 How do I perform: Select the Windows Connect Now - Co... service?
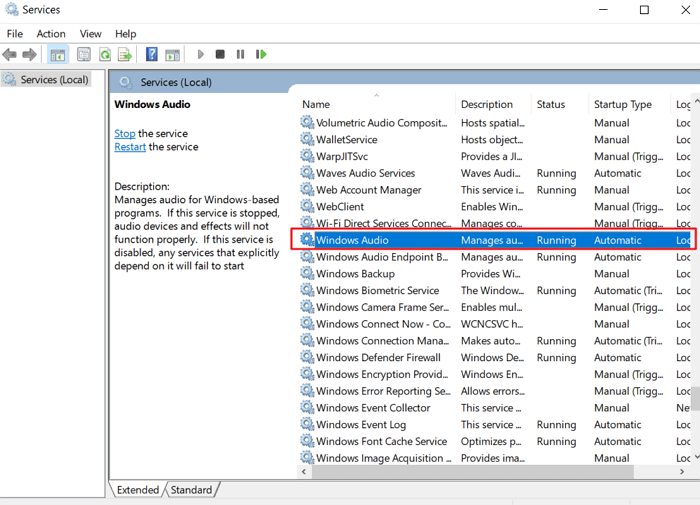(494, 324)
